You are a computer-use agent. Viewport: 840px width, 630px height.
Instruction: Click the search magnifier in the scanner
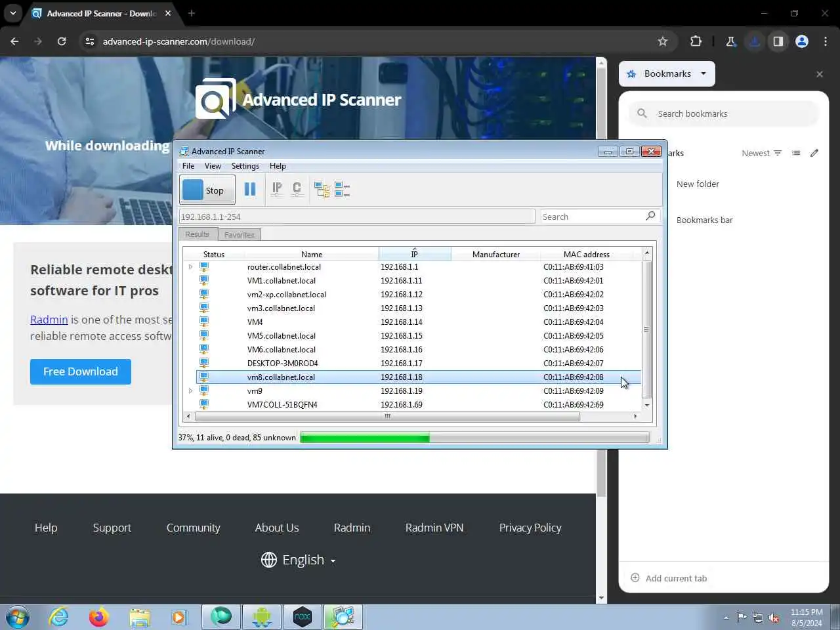[x=650, y=216]
